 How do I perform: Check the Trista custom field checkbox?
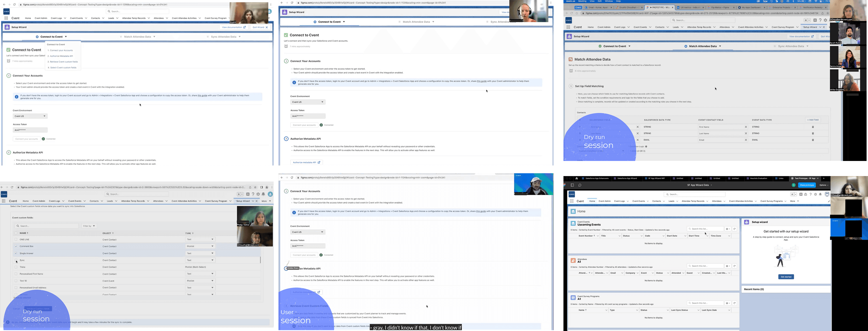tap(16, 267)
